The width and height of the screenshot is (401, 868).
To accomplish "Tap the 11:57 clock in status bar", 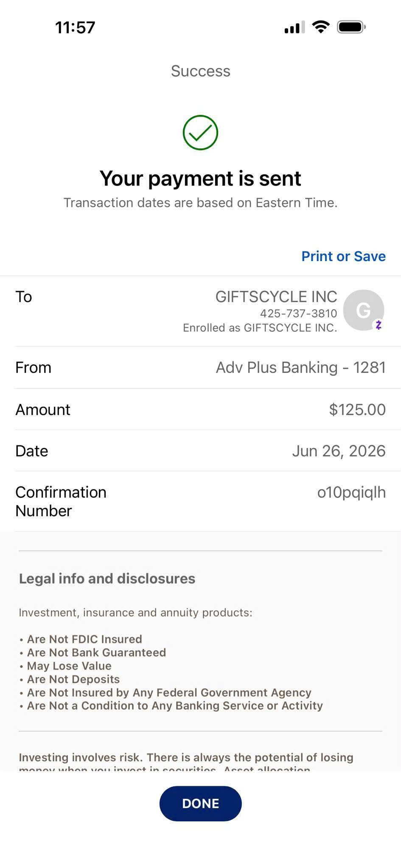I will (75, 28).
